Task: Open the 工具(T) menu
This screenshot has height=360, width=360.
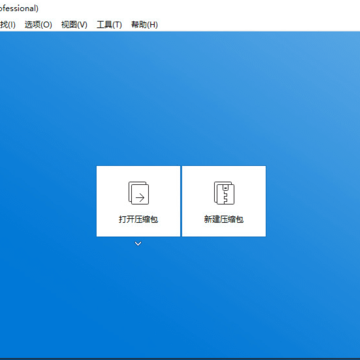Action: click(x=109, y=25)
